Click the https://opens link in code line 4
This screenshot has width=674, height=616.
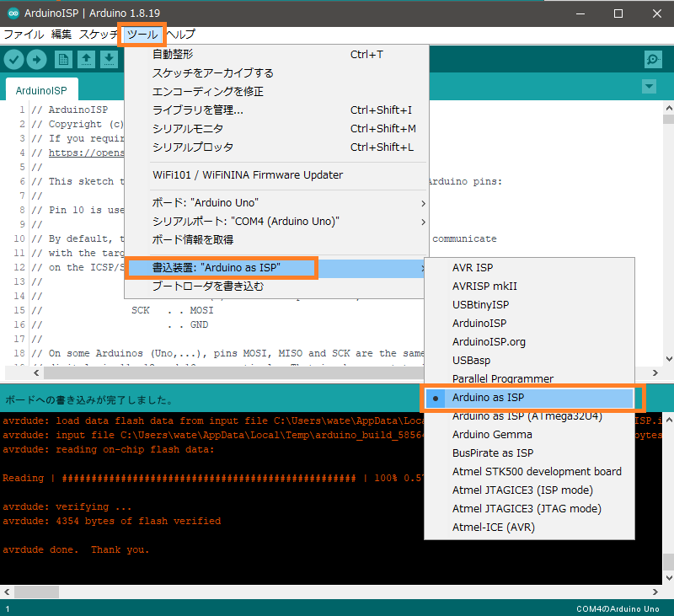point(87,153)
